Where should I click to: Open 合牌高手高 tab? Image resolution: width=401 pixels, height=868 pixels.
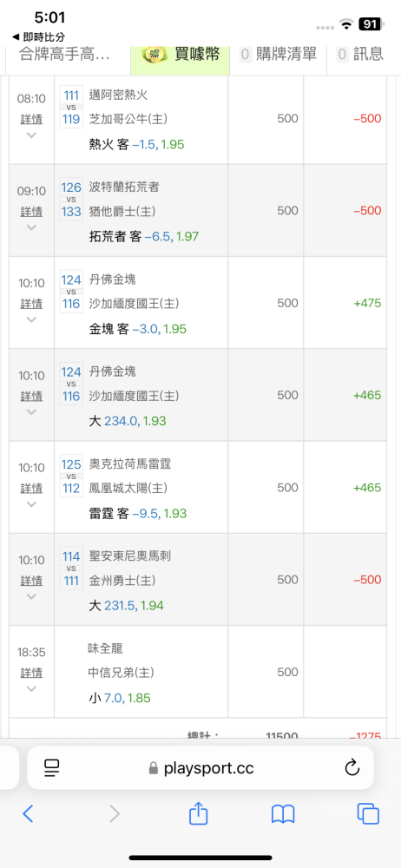coord(65,54)
